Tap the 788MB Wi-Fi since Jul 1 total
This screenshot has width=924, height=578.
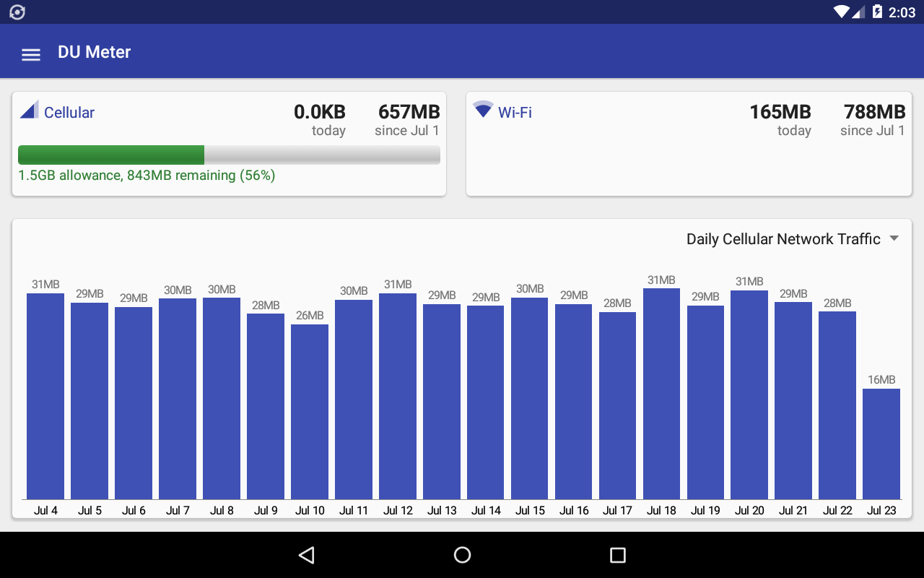874,113
